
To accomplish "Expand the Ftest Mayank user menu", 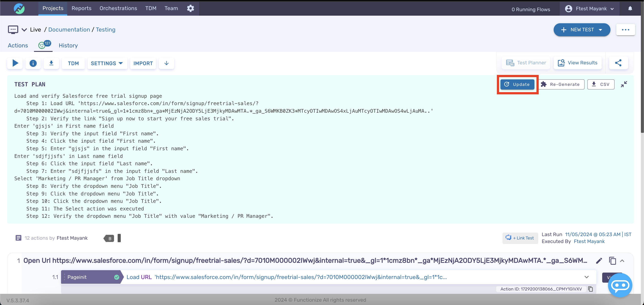I will [x=589, y=9].
